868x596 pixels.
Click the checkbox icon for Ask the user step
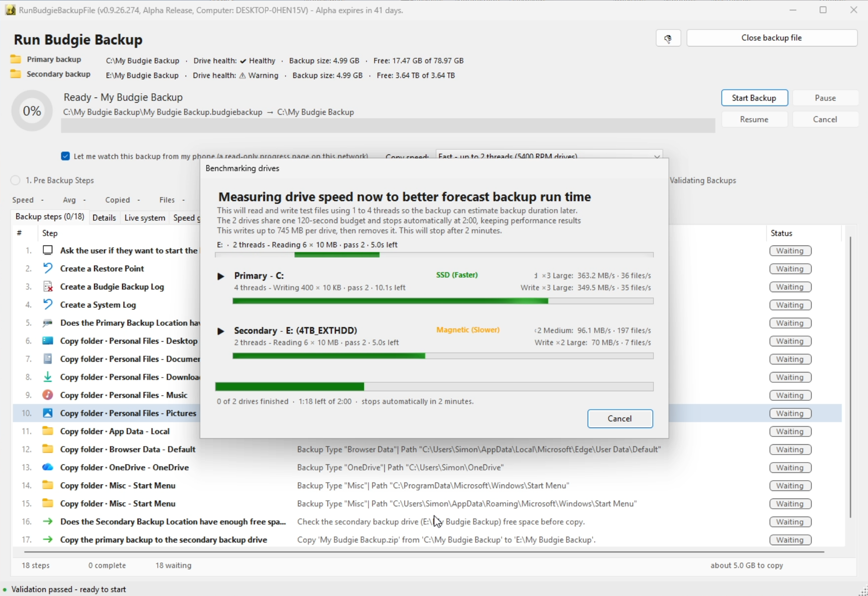point(48,250)
